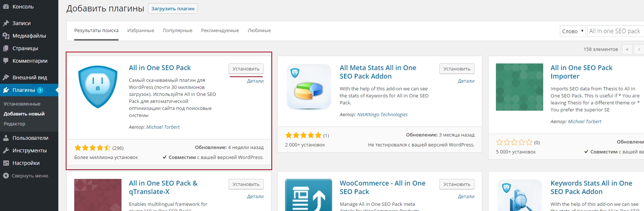This screenshot has width=644, height=211.
Task: Open Внешний вид menu item
Action: (29, 77)
